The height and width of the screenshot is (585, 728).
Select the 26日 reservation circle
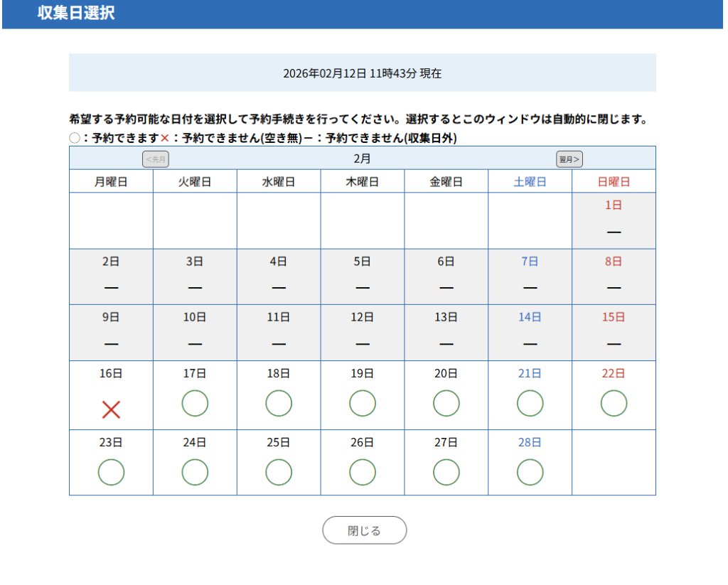[363, 472]
